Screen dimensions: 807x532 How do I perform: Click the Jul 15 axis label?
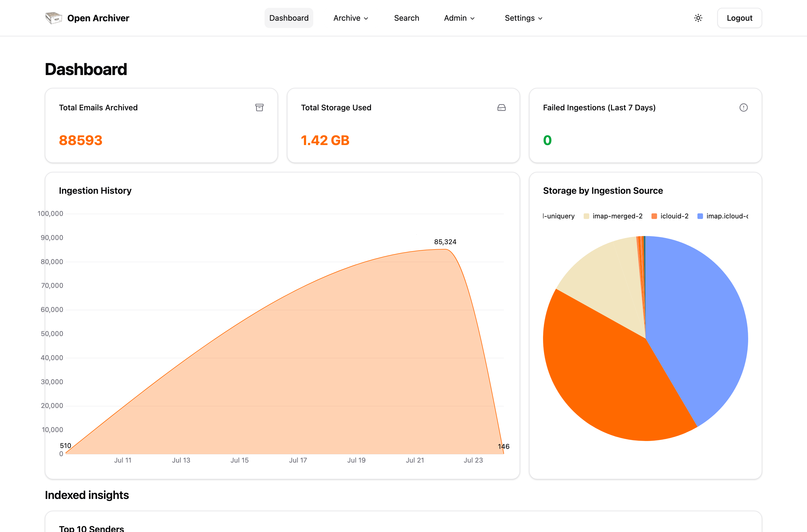click(x=239, y=460)
